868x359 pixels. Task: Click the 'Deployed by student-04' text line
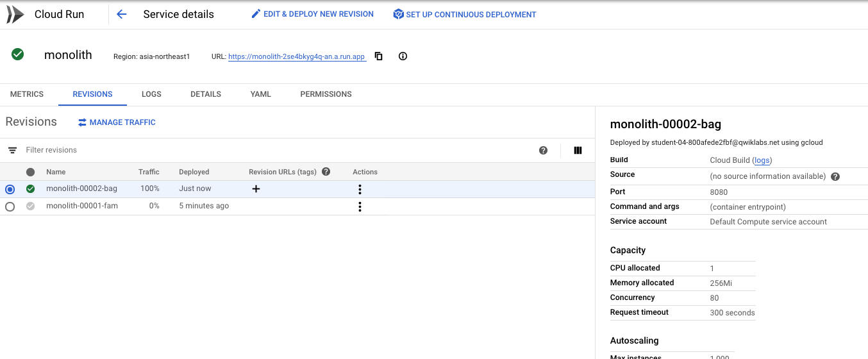716,142
